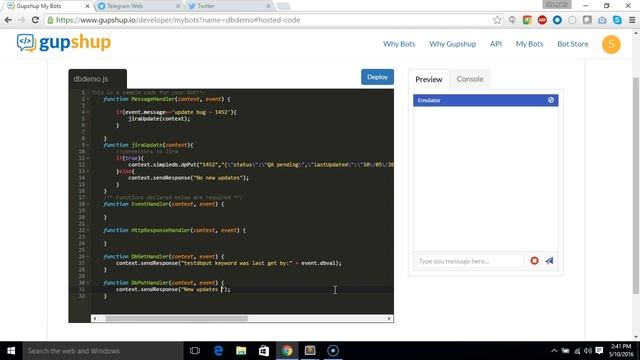Go to the API page
640x360 pixels.
click(496, 44)
